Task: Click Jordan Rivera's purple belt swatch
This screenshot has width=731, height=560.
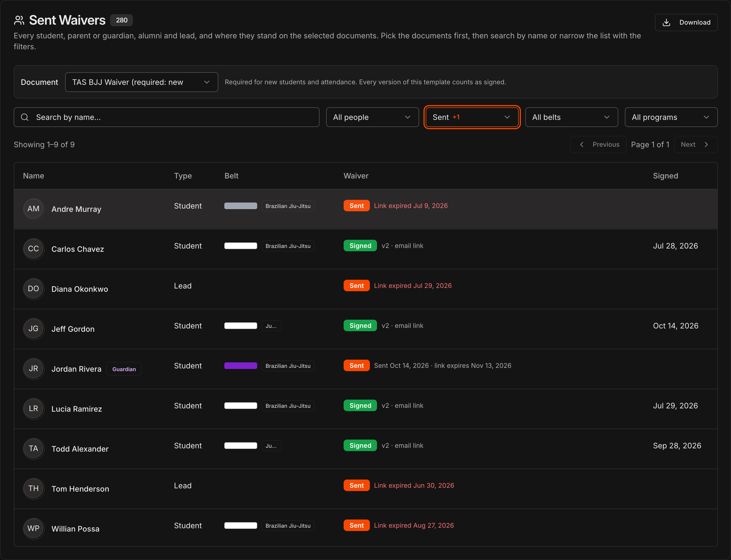Action: coord(240,366)
